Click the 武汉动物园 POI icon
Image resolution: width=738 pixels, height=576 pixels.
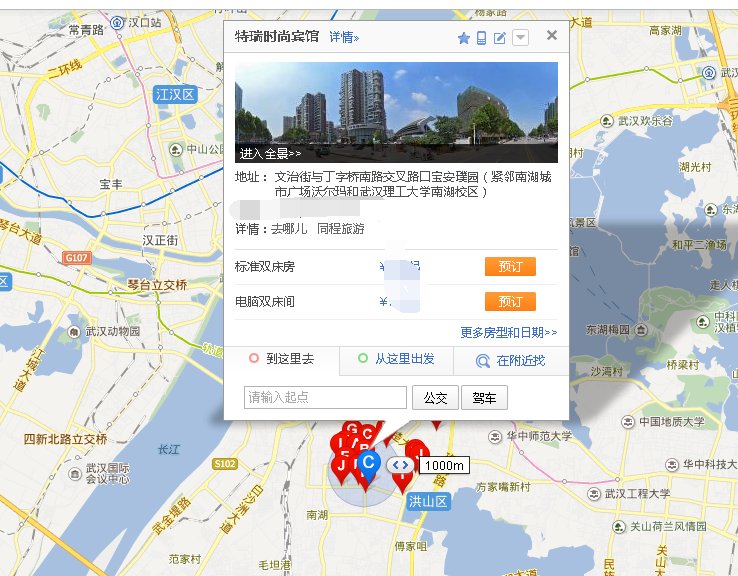pyautogui.click(x=74, y=332)
